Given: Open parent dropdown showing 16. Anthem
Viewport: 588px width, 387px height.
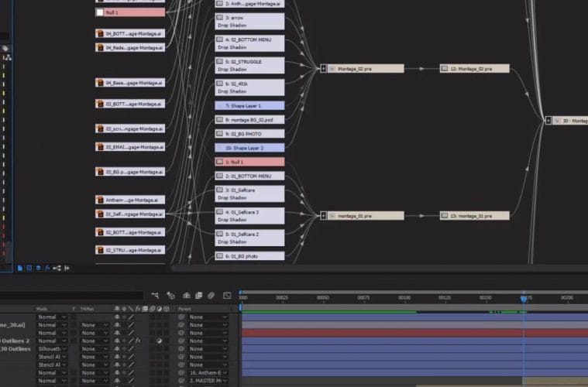Looking at the screenshot, I should coord(208,373).
